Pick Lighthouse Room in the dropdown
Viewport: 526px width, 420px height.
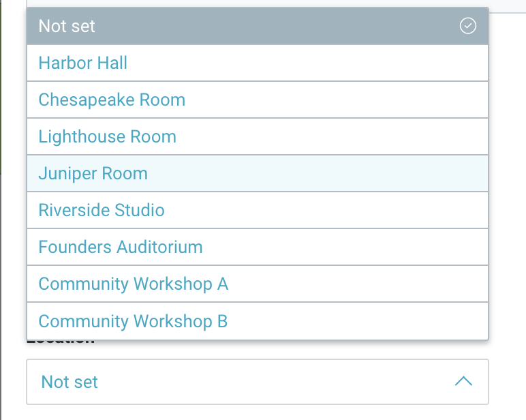tap(258, 136)
